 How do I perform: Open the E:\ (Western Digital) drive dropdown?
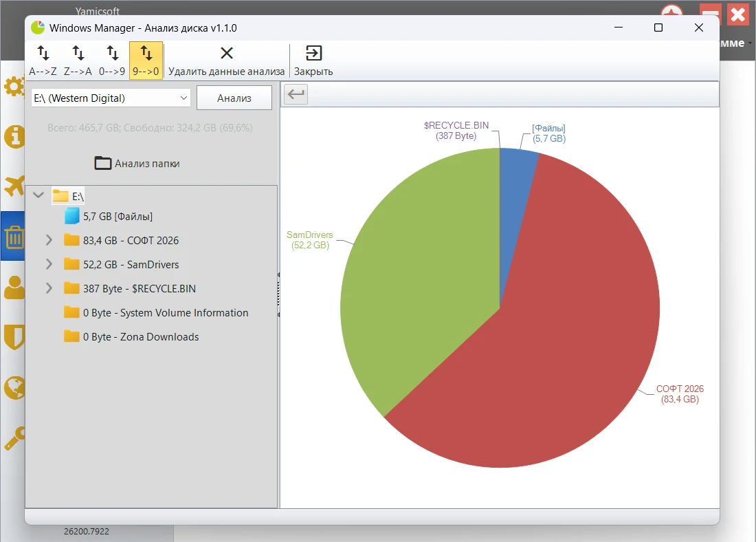click(x=111, y=98)
